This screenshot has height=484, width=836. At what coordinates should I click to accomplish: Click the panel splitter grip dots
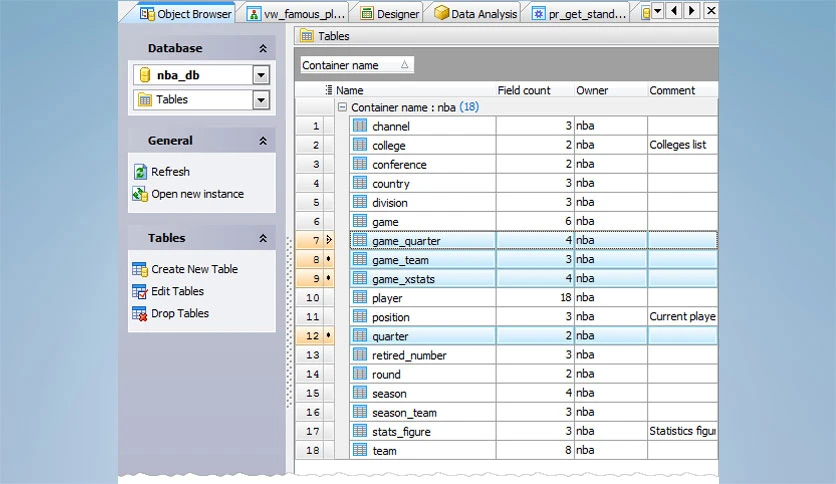click(290, 322)
